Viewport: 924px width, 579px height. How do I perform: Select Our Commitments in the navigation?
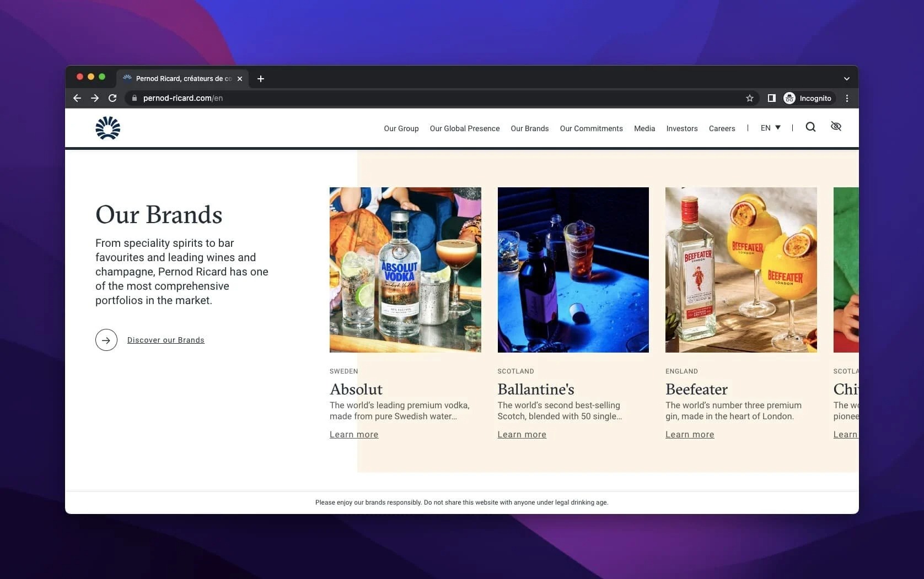tap(590, 128)
